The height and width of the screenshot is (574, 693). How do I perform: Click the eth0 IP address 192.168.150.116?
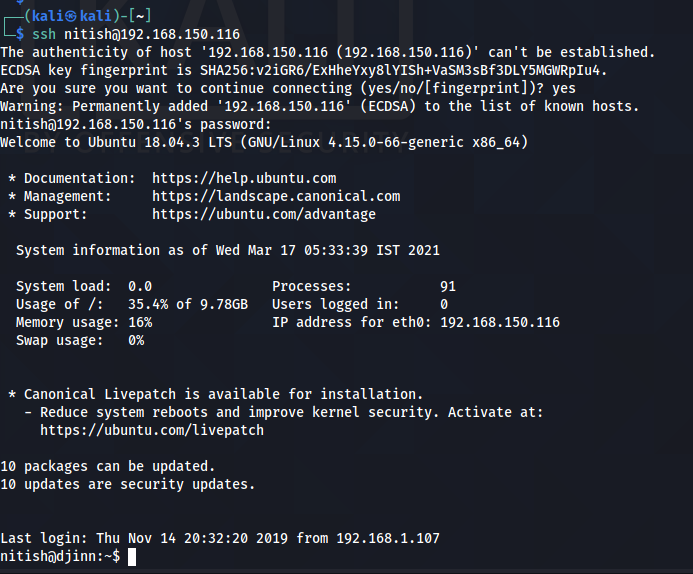[x=500, y=322]
